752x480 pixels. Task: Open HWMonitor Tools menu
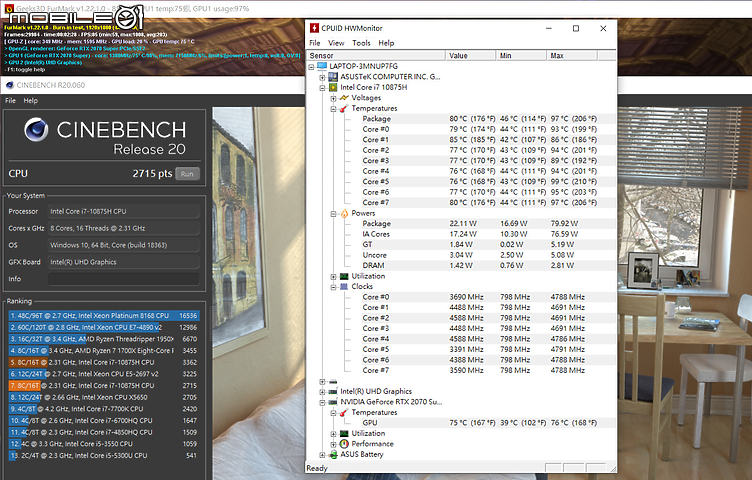pos(361,43)
